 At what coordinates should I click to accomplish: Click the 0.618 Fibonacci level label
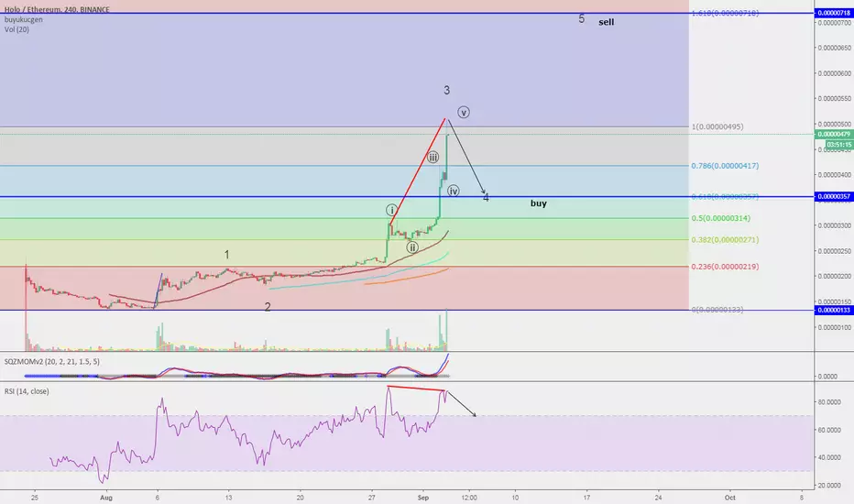pos(725,197)
